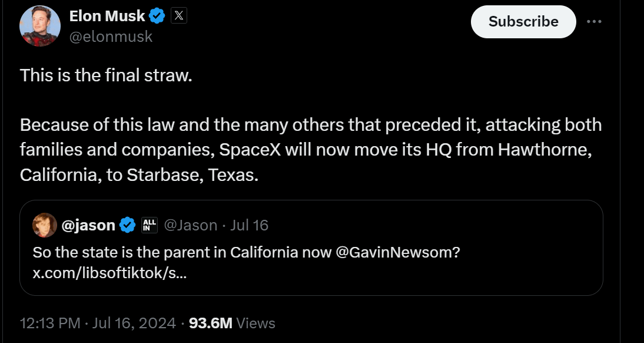Image resolution: width=644 pixels, height=343 pixels.
Task: Click the @GavinNewsom mention
Action: click(397, 252)
